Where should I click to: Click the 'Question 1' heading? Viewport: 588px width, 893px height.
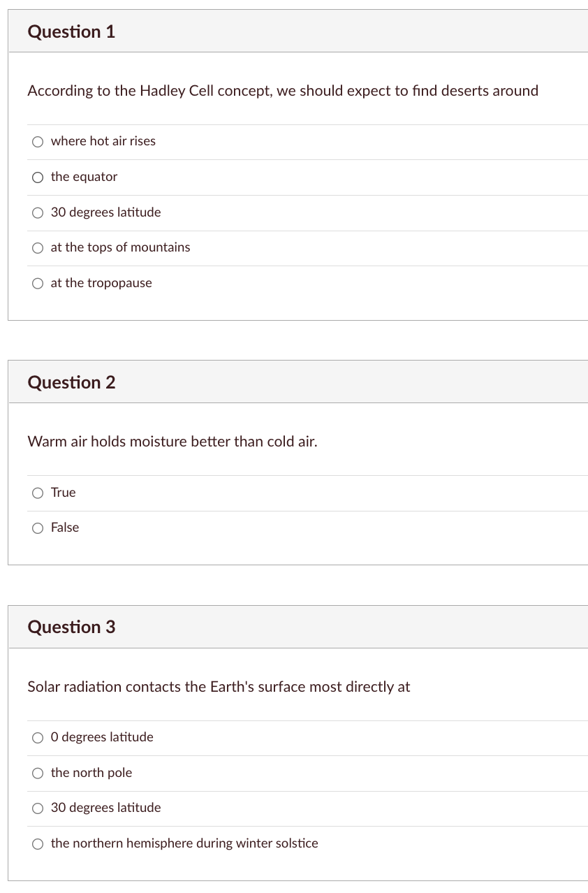[x=71, y=32]
